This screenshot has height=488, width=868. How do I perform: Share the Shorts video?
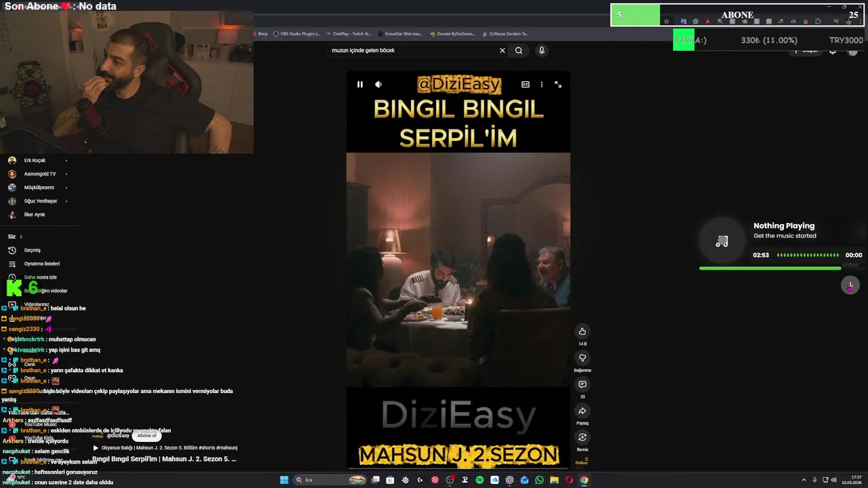tap(582, 411)
